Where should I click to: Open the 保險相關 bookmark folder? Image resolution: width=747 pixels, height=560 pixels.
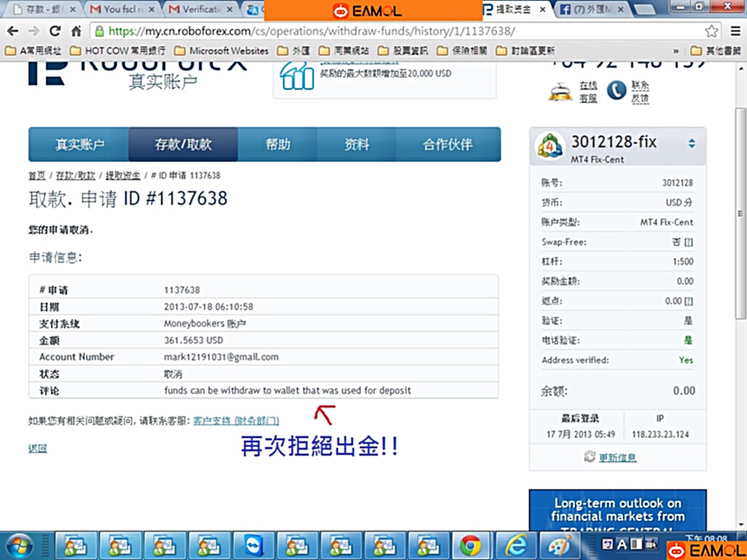(462, 50)
